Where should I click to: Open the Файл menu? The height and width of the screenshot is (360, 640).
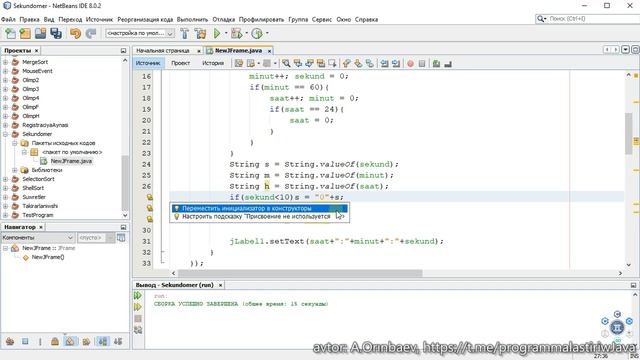pyautogui.click(x=8, y=19)
